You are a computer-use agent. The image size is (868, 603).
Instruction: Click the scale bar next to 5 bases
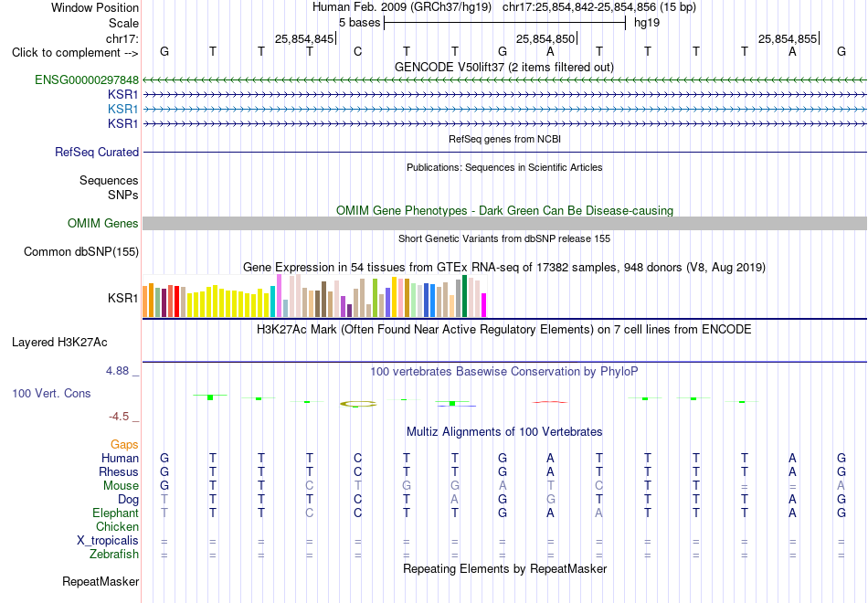point(504,23)
